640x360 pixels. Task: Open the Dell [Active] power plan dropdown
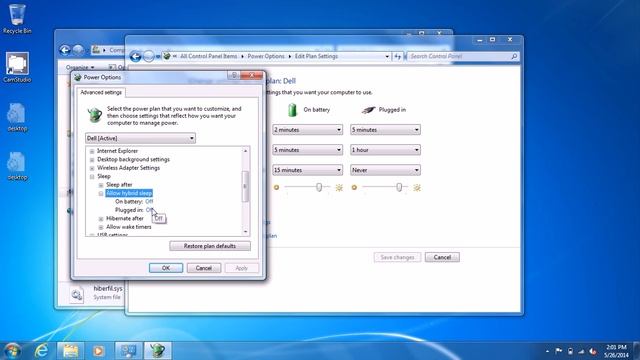(x=140, y=138)
